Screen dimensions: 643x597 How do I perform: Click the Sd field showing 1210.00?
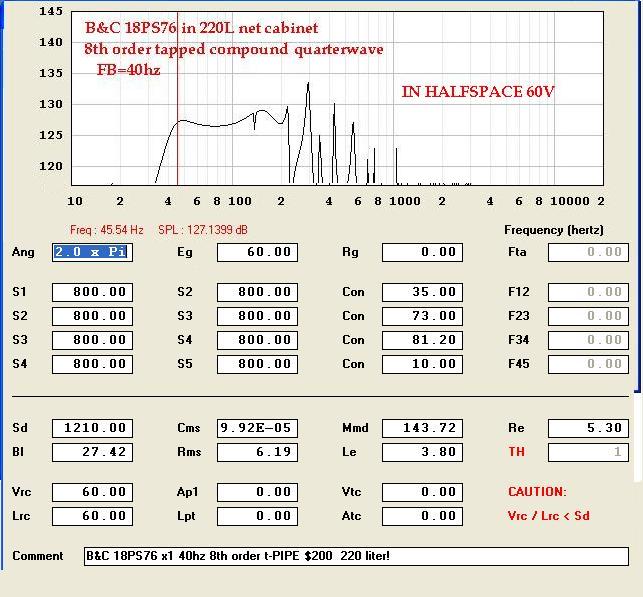coord(92,428)
